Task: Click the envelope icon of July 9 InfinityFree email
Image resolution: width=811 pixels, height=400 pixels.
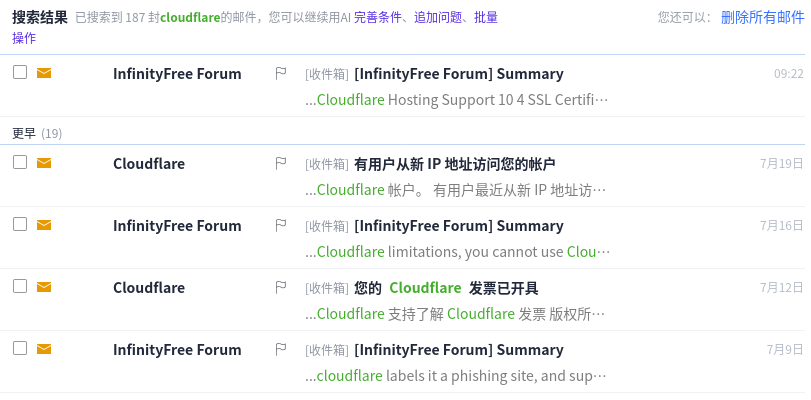Action: (x=44, y=349)
